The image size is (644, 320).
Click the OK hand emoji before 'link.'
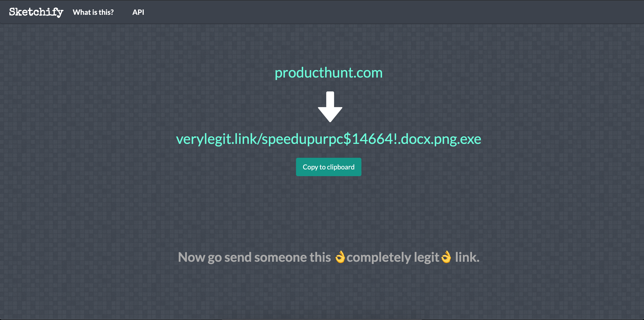click(x=446, y=257)
